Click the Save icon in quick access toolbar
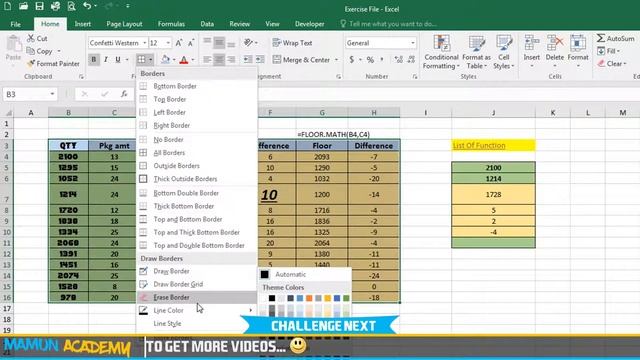640x360 pixels. (x=39, y=6)
